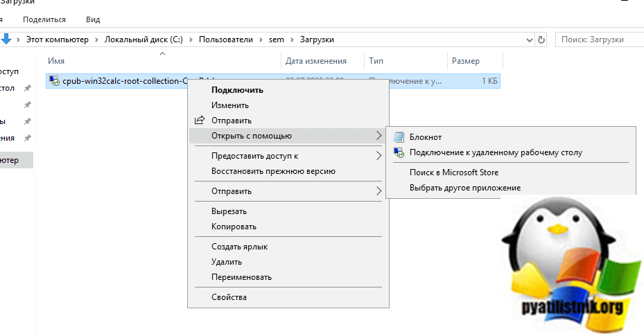Select Свойства from the context menu
Image resolution: width=644 pixels, height=336 pixels.
click(x=229, y=297)
